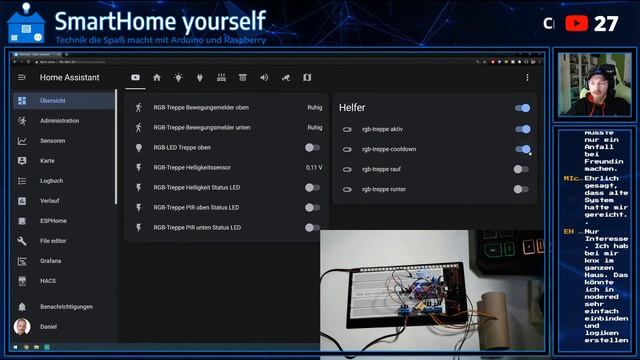640x360 pixels.
Task: Click flash icon of PIR oben Status LED
Action: (x=139, y=207)
